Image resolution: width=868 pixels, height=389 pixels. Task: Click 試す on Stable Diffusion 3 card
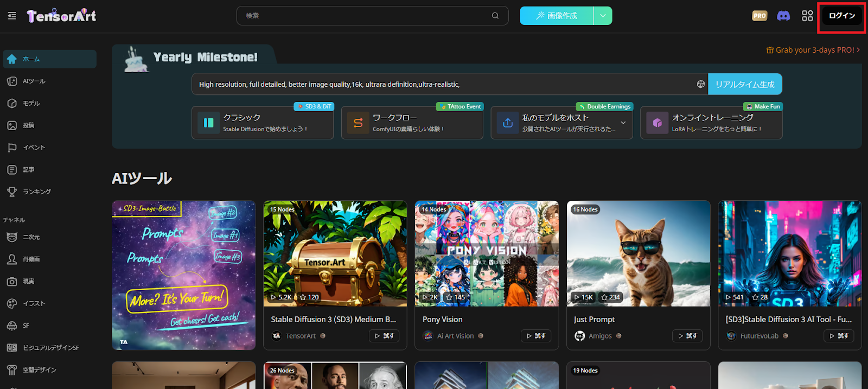click(384, 336)
